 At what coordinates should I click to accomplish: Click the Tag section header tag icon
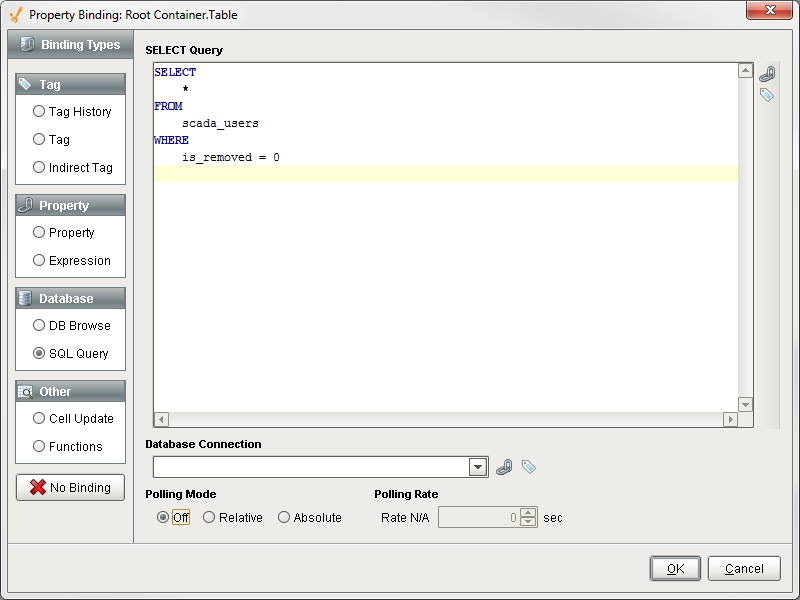[25, 84]
